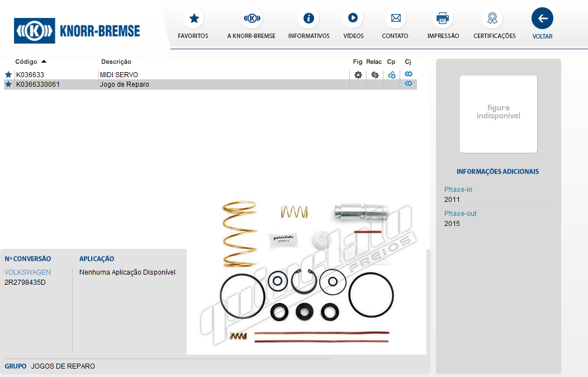Click the Descrição column header
The height and width of the screenshot is (377, 588).
[x=116, y=62]
